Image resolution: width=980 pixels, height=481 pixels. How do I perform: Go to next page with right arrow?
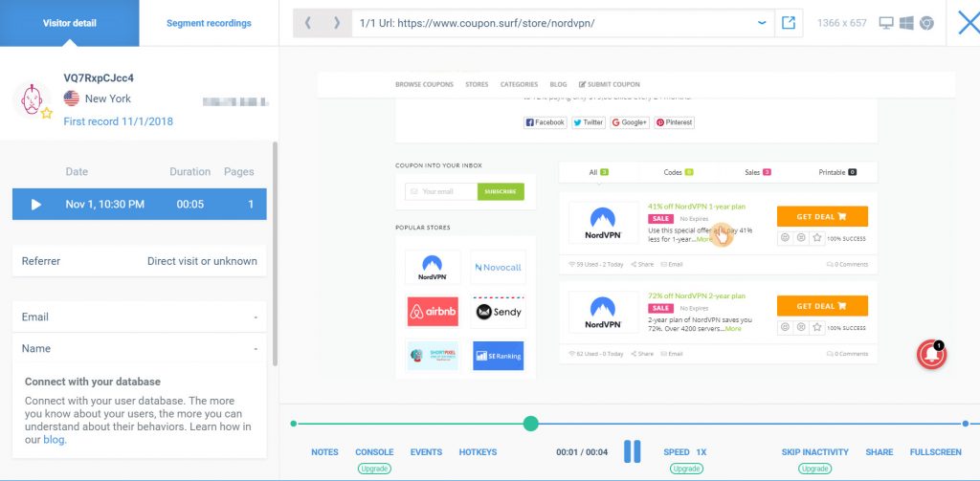coord(337,23)
